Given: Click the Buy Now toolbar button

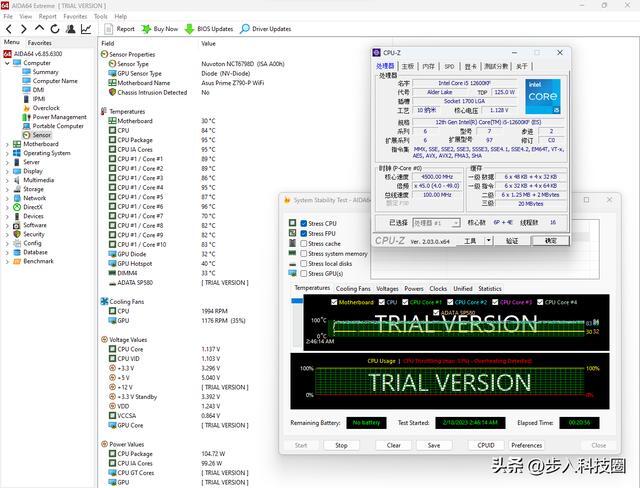Looking at the screenshot, I should click(x=160, y=29).
